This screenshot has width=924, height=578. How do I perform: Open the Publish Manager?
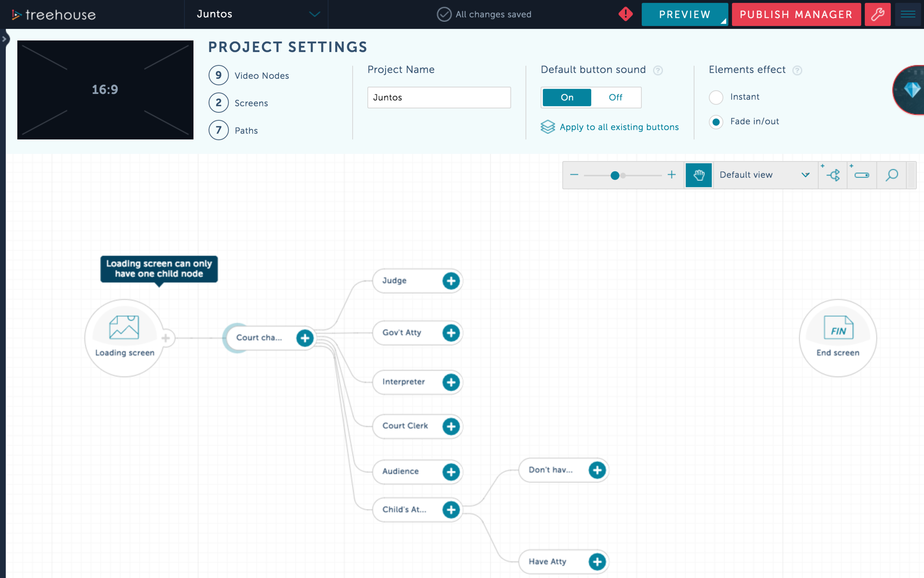pos(796,14)
